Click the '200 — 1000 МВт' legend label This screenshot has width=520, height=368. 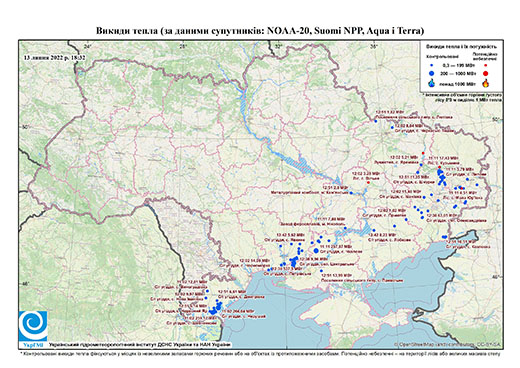coord(457,73)
